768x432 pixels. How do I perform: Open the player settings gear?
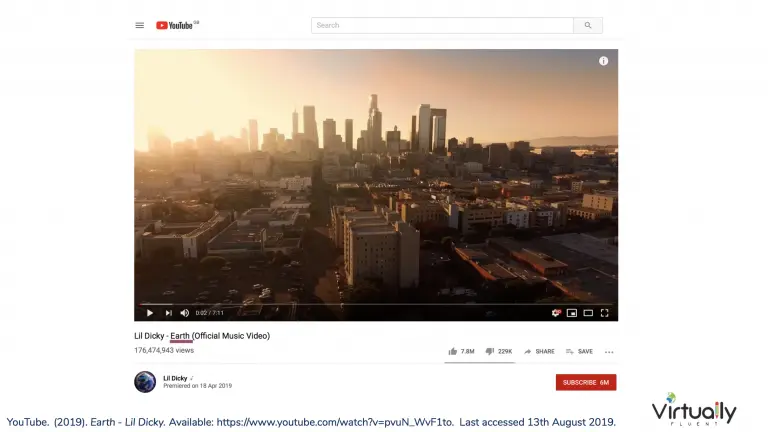[555, 313]
